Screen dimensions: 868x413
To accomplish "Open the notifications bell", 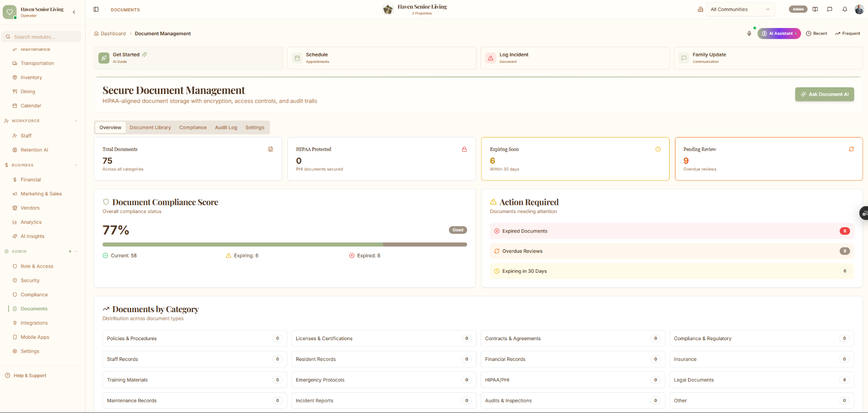I will point(844,9).
